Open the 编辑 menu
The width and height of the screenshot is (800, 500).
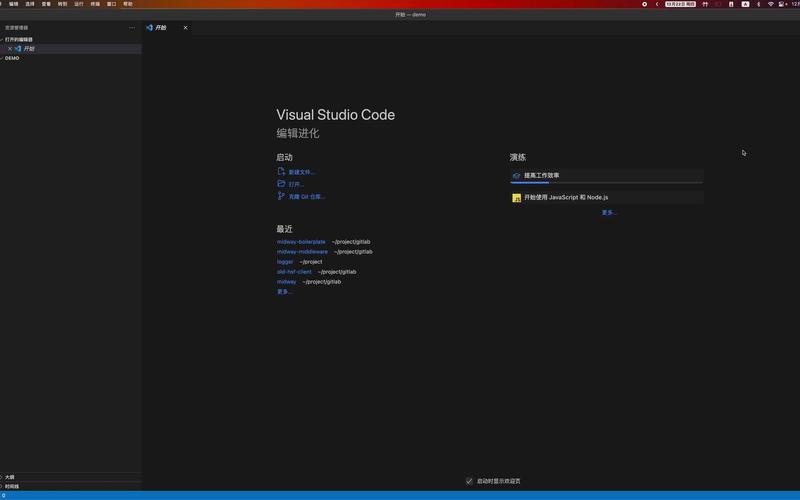[x=14, y=4]
